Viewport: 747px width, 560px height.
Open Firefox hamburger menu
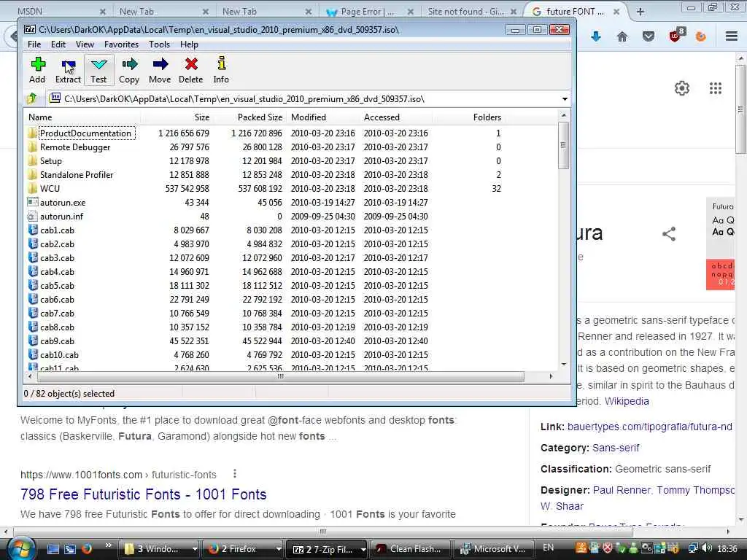731,36
